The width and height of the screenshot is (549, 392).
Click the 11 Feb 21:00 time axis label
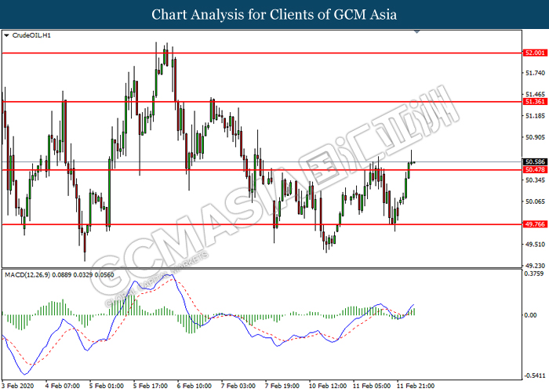pyautogui.click(x=416, y=386)
